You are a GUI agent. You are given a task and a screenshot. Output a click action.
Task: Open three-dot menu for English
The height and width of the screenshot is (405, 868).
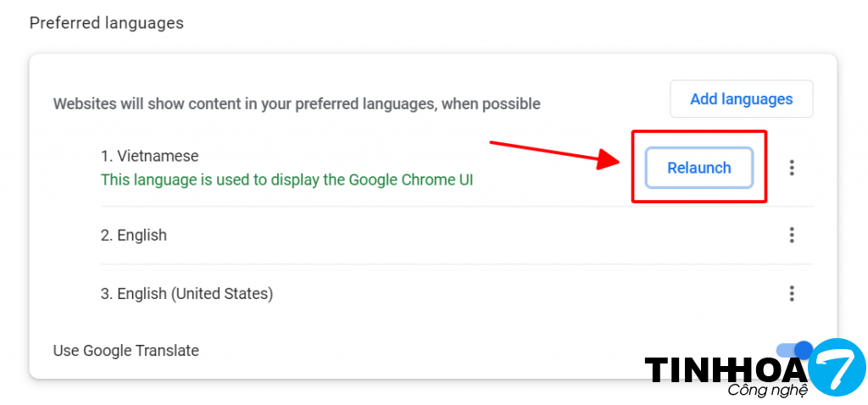tap(792, 235)
